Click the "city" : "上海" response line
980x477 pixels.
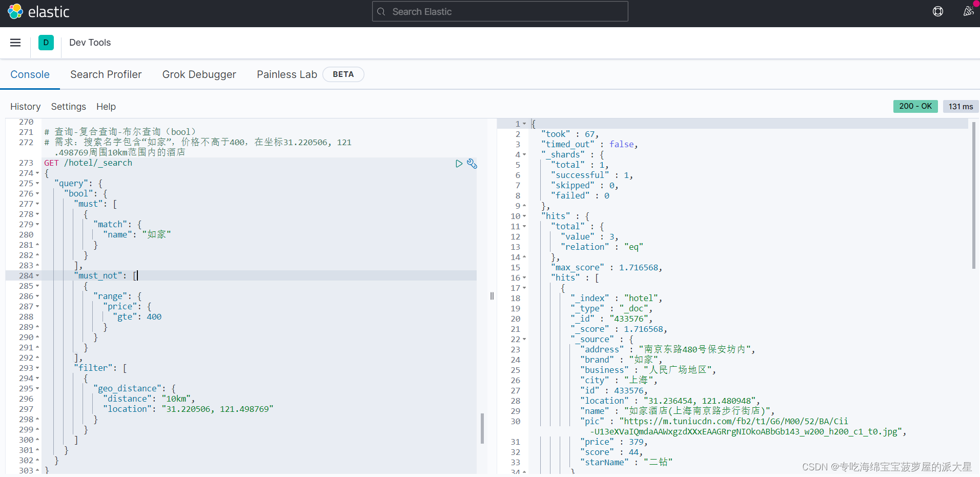(x=619, y=381)
